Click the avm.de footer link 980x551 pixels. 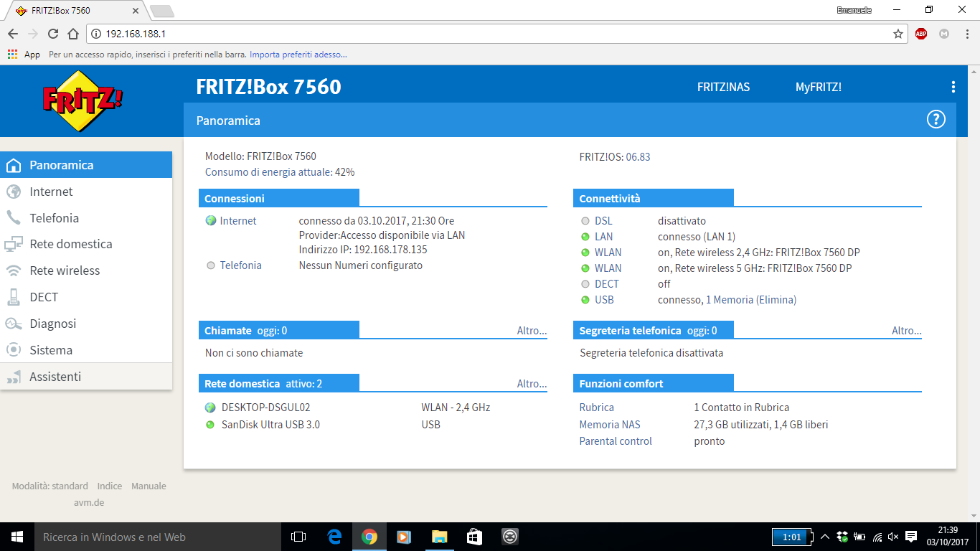(89, 503)
